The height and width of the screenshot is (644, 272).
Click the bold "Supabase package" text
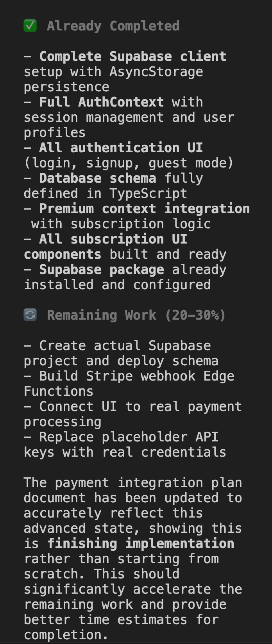pos(101,270)
